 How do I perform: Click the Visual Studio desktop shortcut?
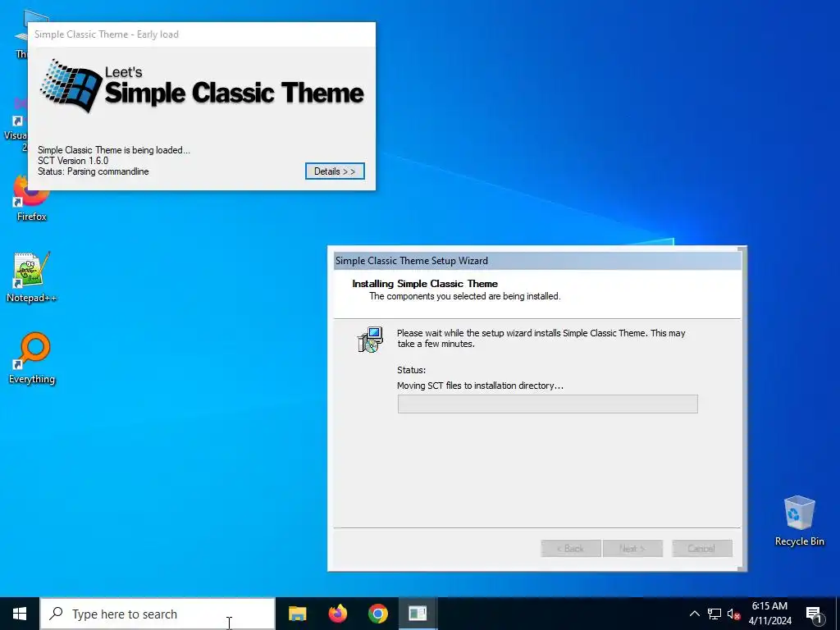[17, 125]
